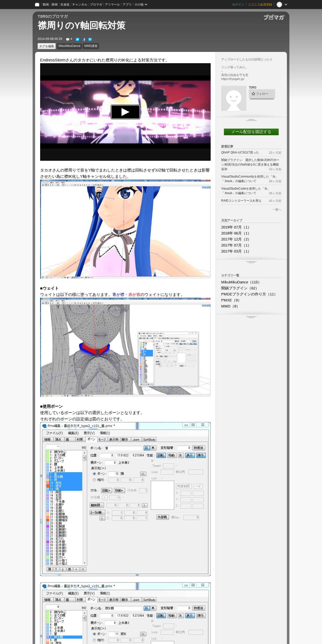Click the post date 2014-09-08 00:28
Screen dimensions: 322x644
[50, 39]
